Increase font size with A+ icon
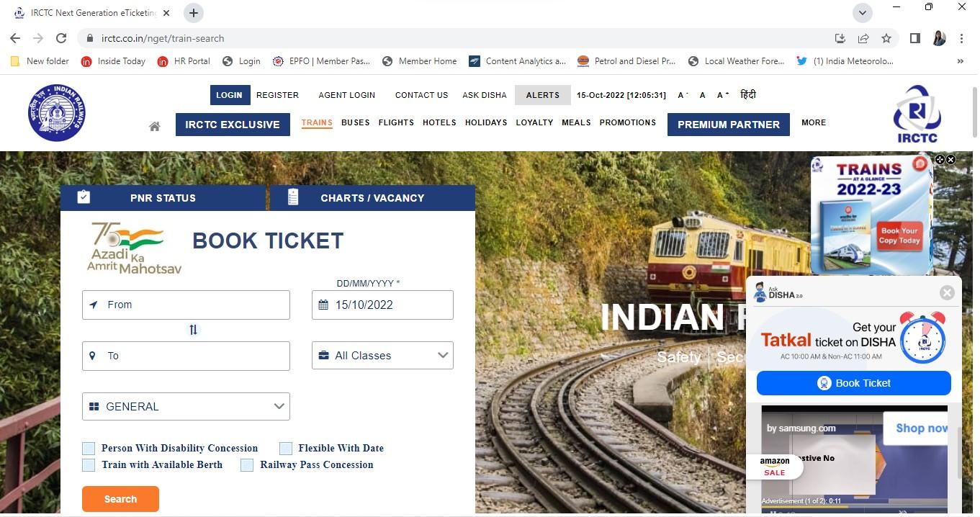980x517 pixels. 723,95
